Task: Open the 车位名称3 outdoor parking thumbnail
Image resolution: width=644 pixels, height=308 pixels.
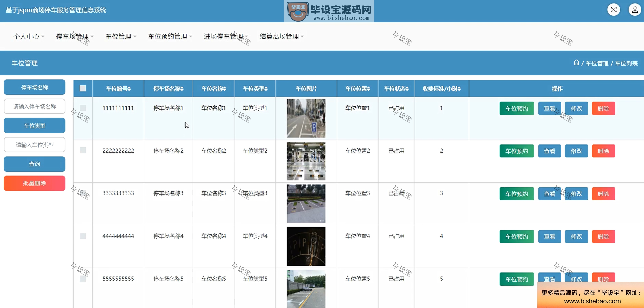Action: (306, 204)
